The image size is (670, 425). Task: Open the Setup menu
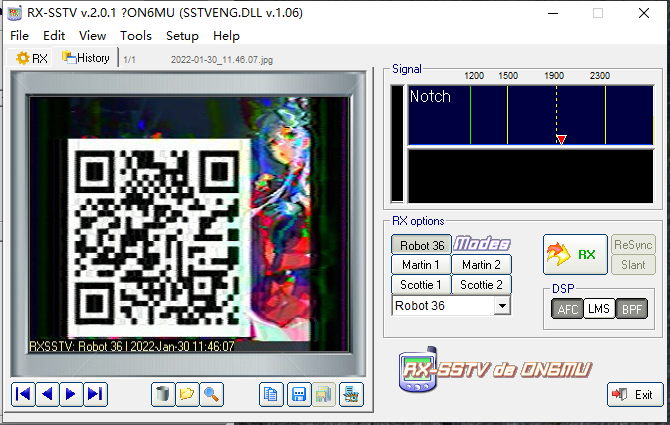click(x=182, y=35)
